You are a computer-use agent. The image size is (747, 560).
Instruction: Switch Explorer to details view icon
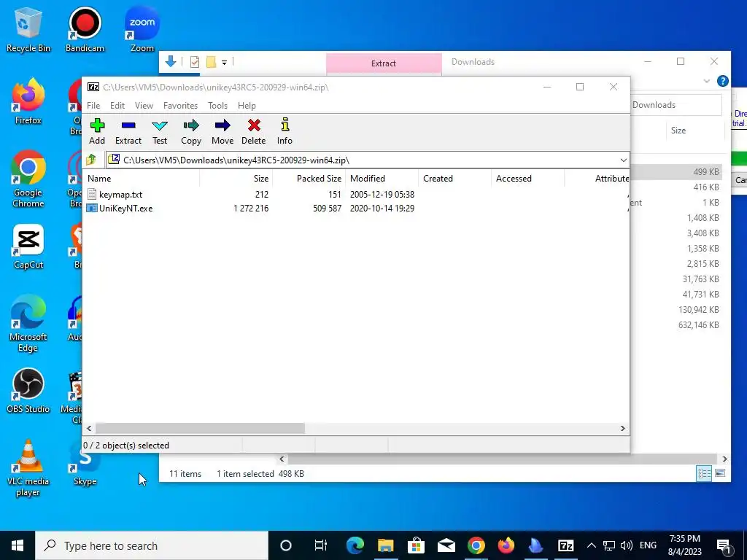(704, 473)
